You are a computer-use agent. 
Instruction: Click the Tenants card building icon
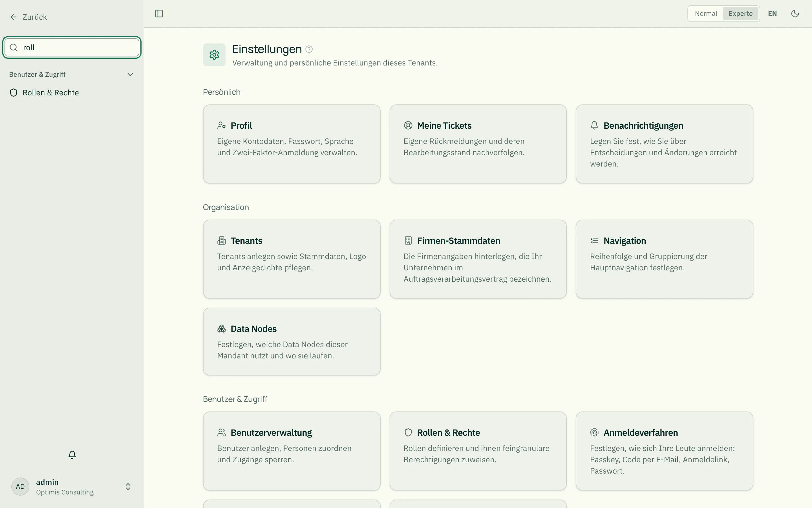pyautogui.click(x=221, y=240)
